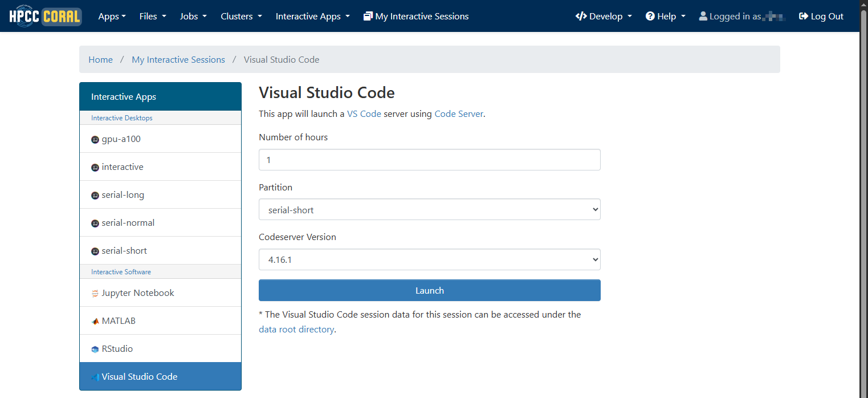
Task: Open the Partition select box
Action: (x=430, y=209)
